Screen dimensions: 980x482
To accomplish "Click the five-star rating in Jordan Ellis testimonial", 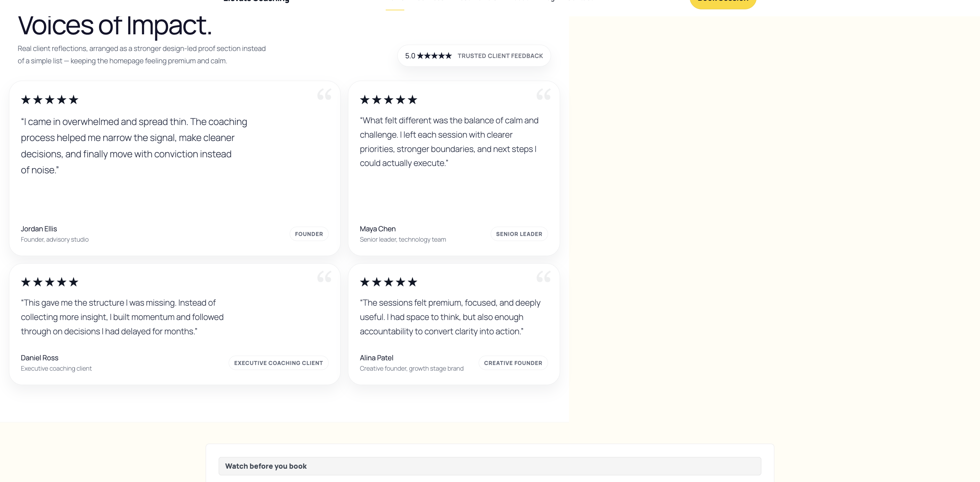I will [x=49, y=100].
